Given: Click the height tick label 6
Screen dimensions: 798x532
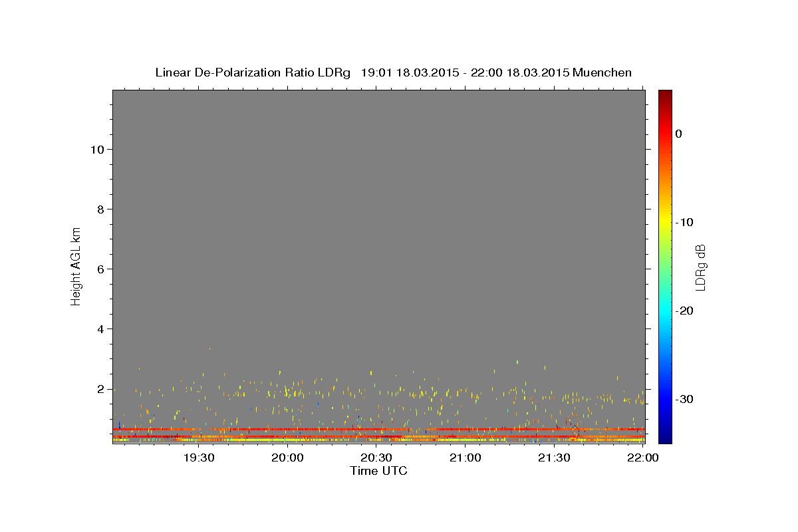Looking at the screenshot, I should [x=99, y=269].
